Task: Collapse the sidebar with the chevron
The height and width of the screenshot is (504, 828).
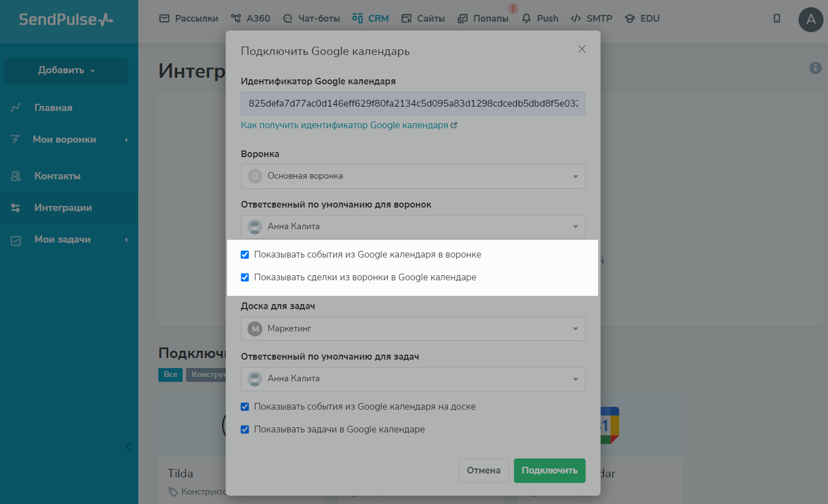Action: click(x=128, y=446)
